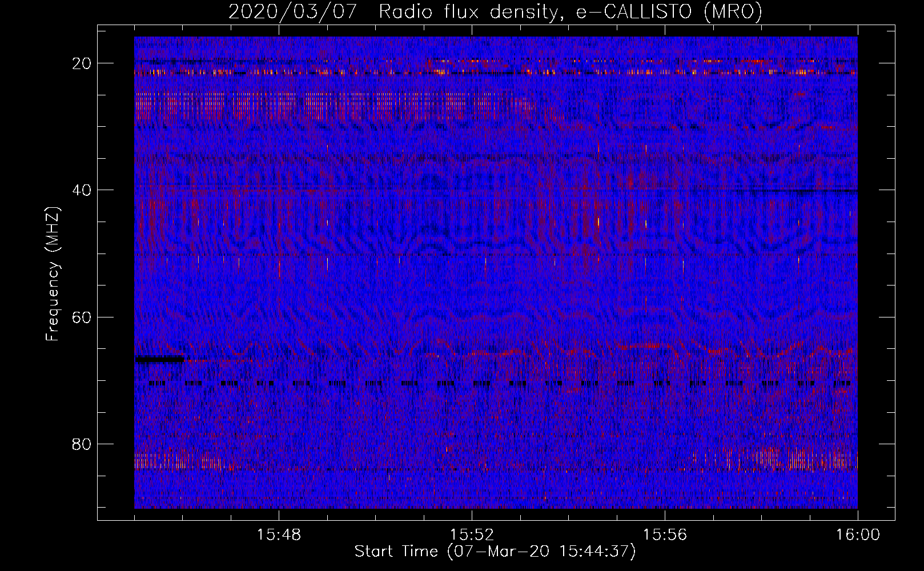Click the 80 MHz frequency tick label
The image size is (924, 571).
[x=82, y=444]
